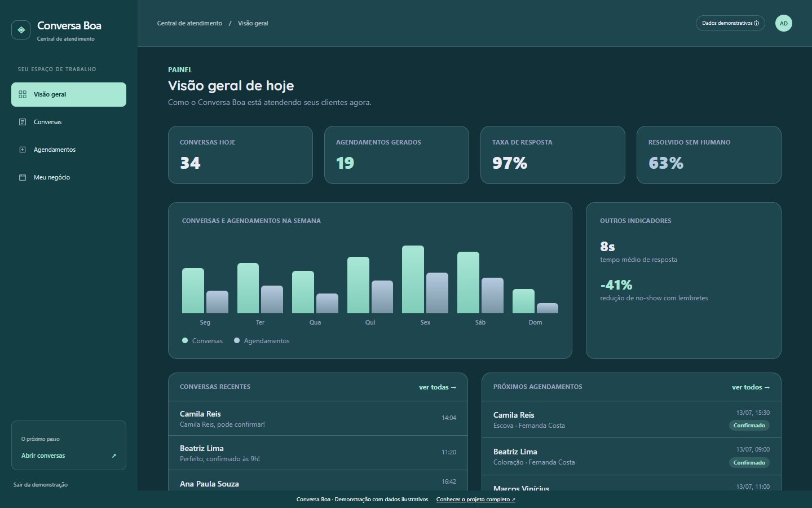The width and height of the screenshot is (812, 508).
Task: Click Sair da demonstração
Action: click(41, 484)
